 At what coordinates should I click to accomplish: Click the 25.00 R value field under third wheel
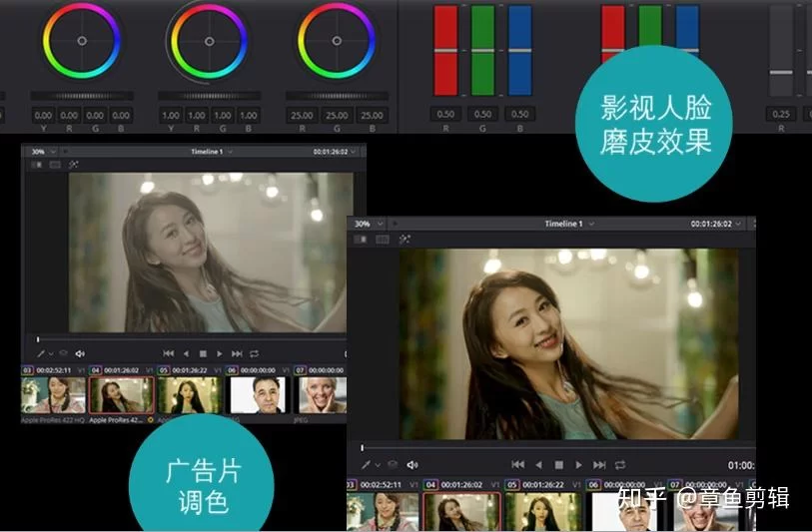pyautogui.click(x=337, y=116)
